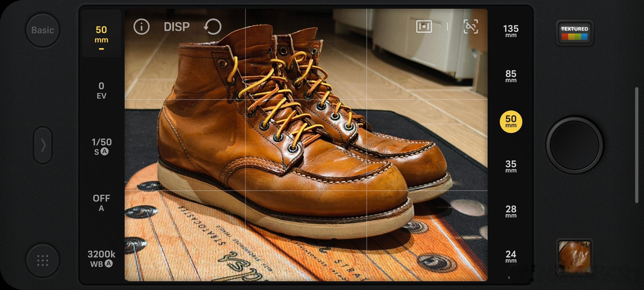Open the Basic mode button
The height and width of the screenshot is (290, 644).
click(x=43, y=30)
